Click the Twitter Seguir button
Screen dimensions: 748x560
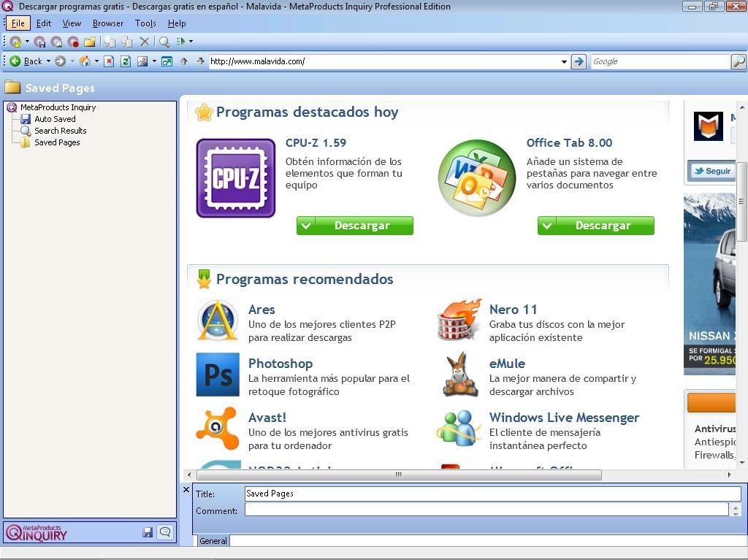pos(711,171)
